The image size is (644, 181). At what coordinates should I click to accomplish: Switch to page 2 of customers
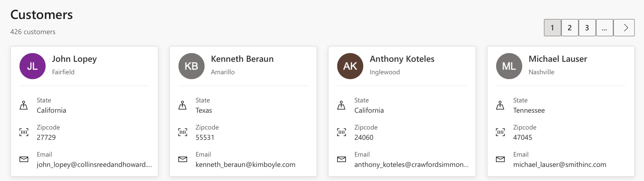pos(570,28)
